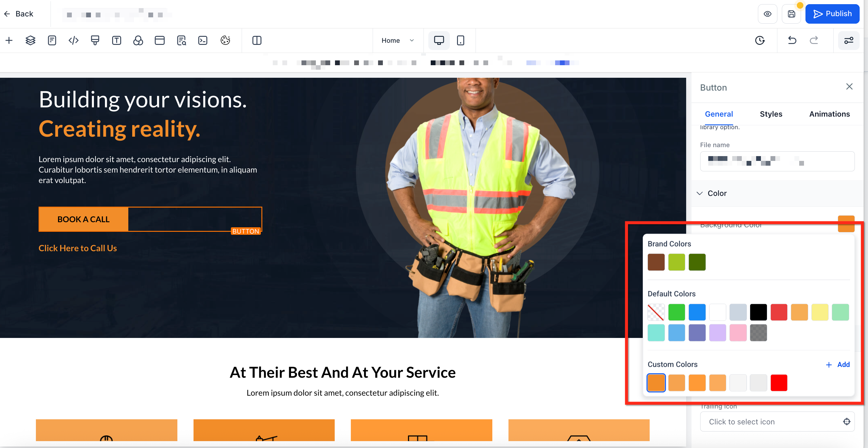868x448 pixels.
Task: Click the cookie consent icon in the toolbar
Action: pos(225,40)
